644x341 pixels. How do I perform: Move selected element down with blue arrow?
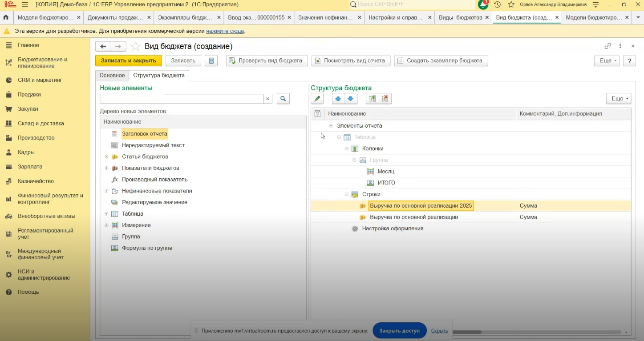click(351, 99)
